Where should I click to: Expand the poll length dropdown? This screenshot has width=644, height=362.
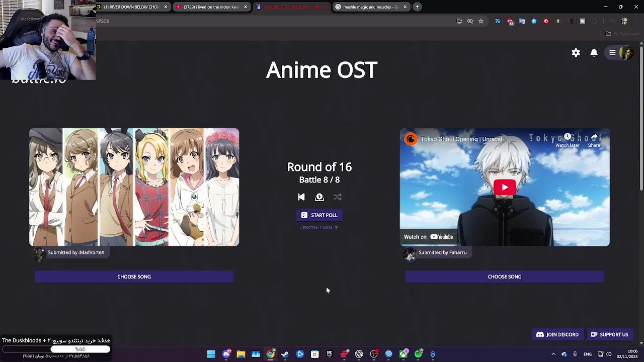click(x=319, y=228)
